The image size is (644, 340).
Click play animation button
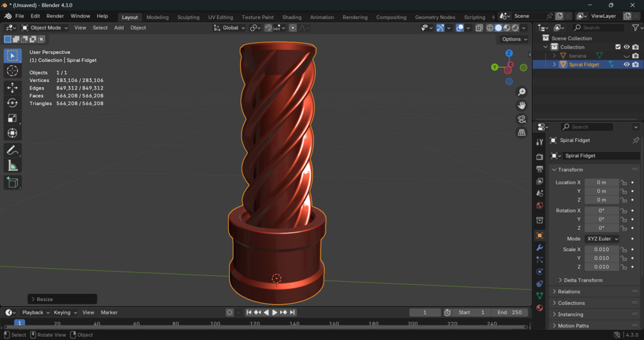[x=275, y=312]
